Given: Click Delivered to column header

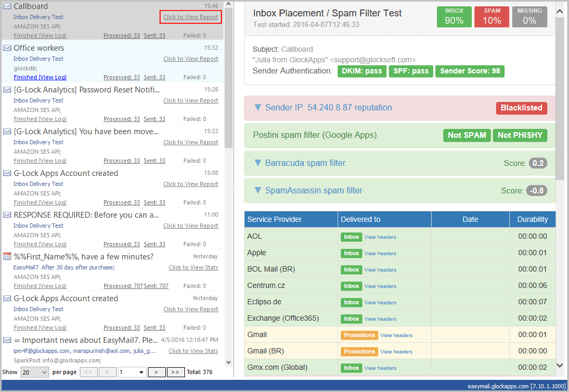Looking at the screenshot, I should (x=385, y=219).
